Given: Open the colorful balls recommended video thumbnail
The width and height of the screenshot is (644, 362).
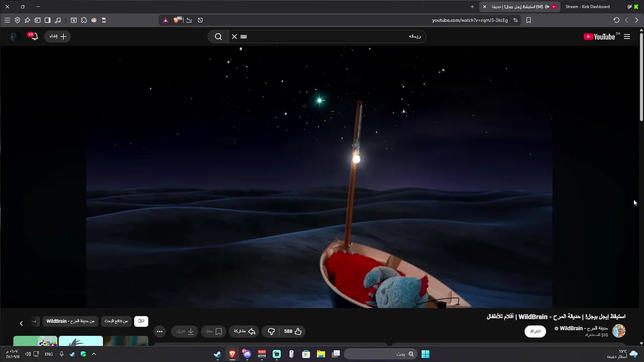Looking at the screenshot, I should [35, 341].
